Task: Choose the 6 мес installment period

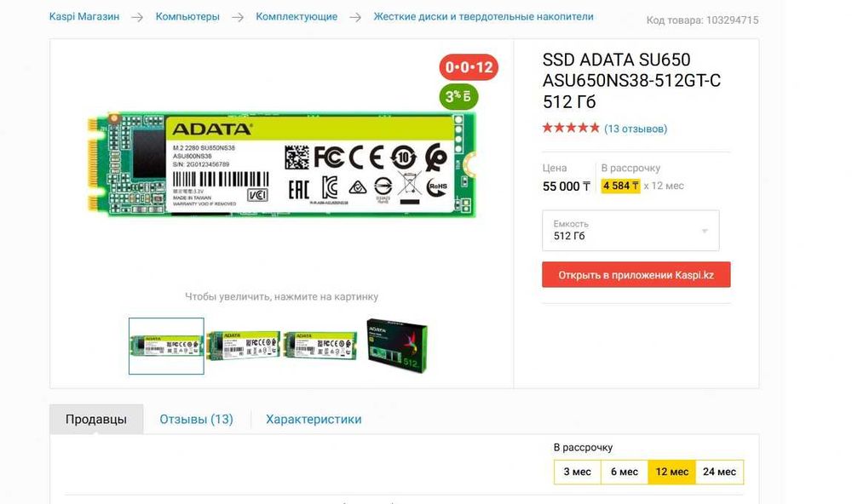Action: [624, 472]
